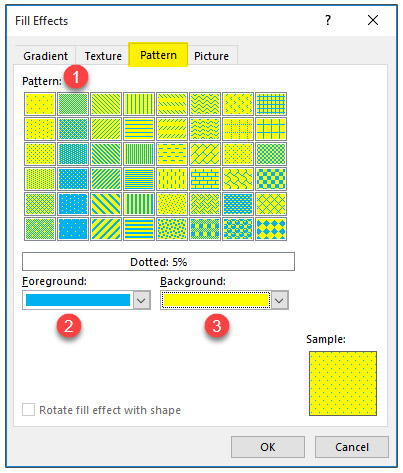Select the large checkerboard pattern swatch
The width and height of the screenshot is (403, 473).
(x=271, y=179)
